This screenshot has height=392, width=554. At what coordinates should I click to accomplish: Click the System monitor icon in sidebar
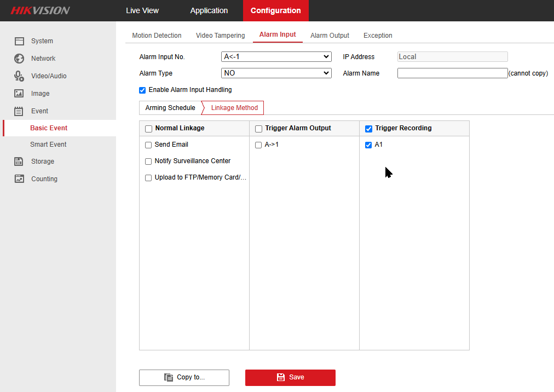click(19, 41)
